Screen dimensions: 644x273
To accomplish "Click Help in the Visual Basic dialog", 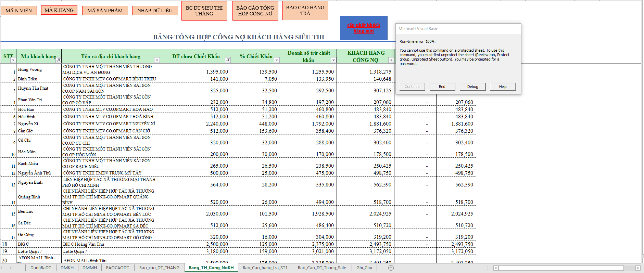I will click(503, 87).
